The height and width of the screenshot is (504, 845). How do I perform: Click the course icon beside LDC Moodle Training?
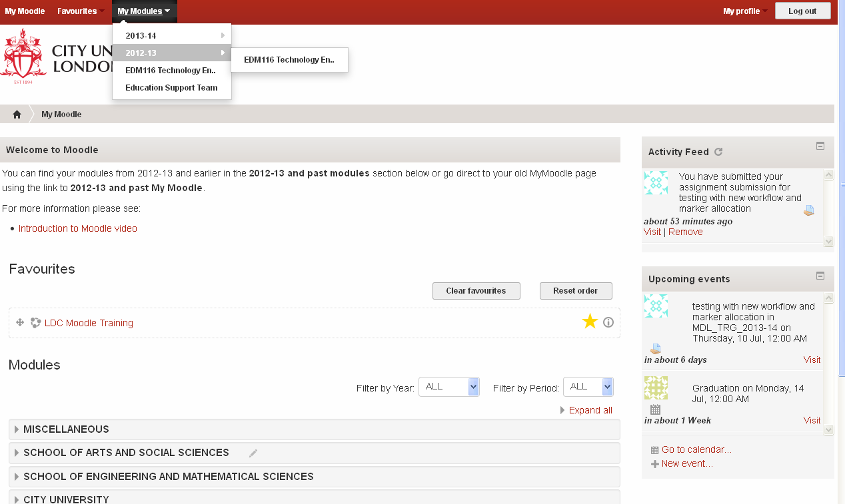36,323
